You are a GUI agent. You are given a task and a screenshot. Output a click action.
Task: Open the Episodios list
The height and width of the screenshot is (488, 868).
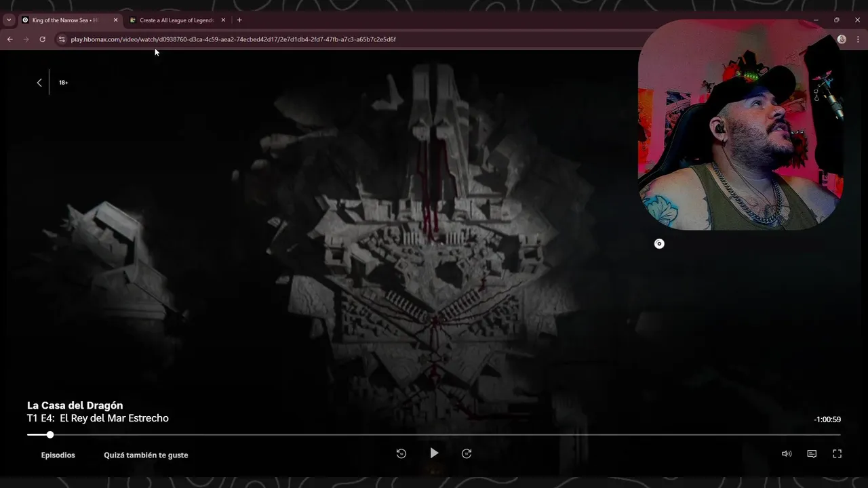pyautogui.click(x=58, y=455)
